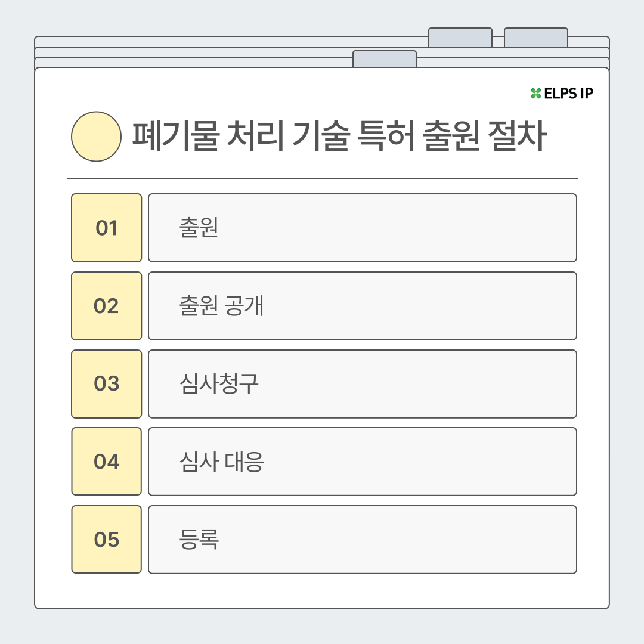The width and height of the screenshot is (644, 644).
Task: Open the 출원 step row
Action: (x=363, y=228)
